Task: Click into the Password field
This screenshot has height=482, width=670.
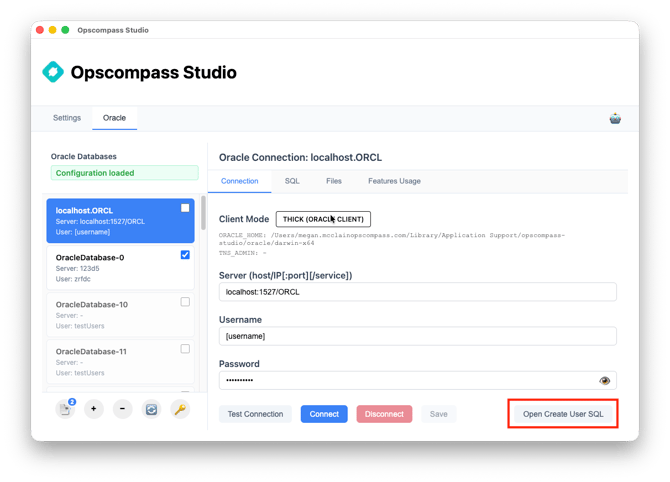Action: [x=417, y=380]
